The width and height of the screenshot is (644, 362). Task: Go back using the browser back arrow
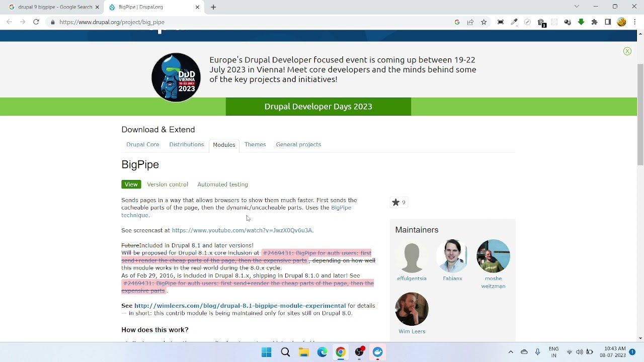[x=9, y=22]
